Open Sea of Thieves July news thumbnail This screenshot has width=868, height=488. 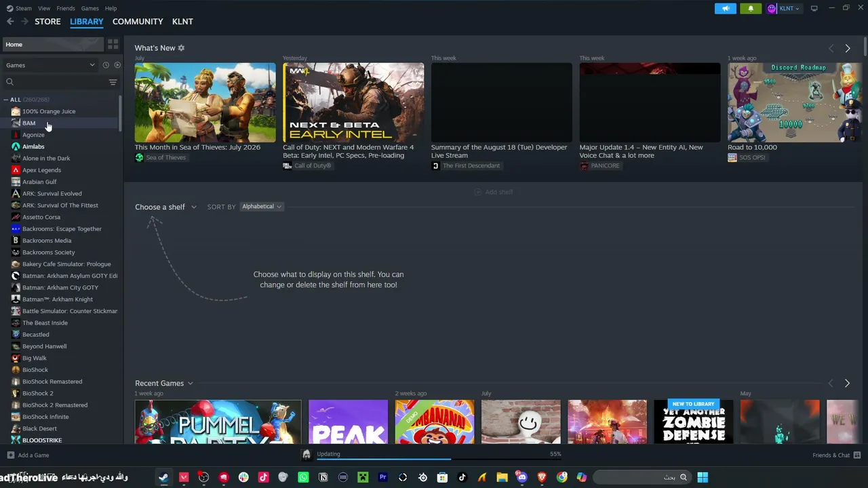[205, 102]
